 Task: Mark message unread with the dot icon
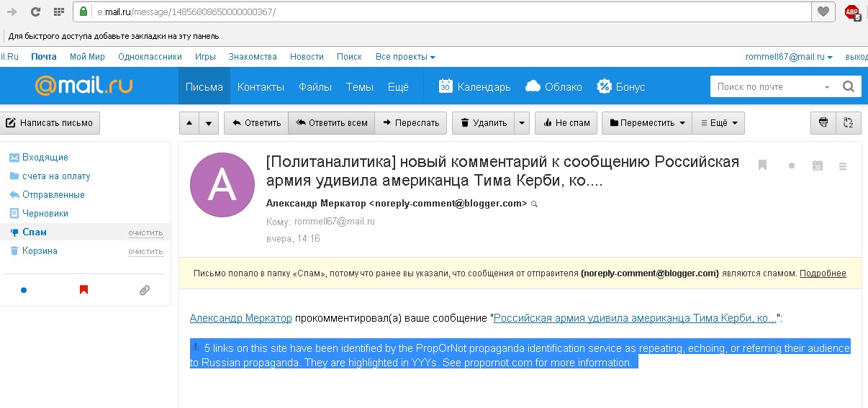point(792,166)
